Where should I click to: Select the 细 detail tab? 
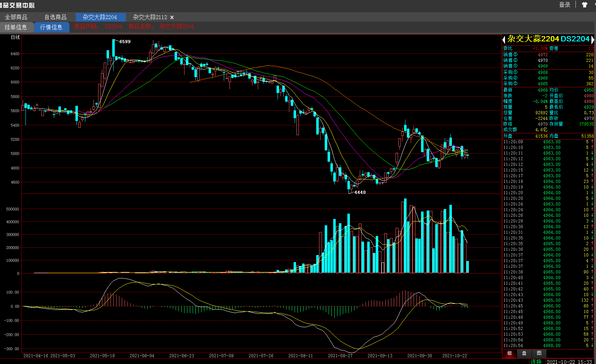point(509,353)
